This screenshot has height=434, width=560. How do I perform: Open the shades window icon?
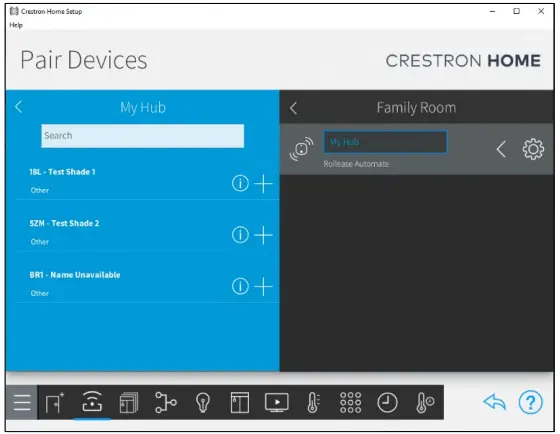pos(240,403)
